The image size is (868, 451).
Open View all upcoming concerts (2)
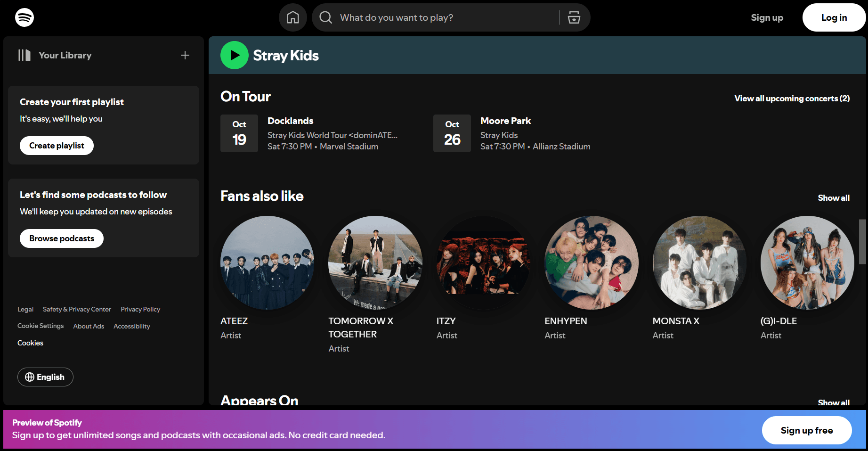[x=792, y=98]
